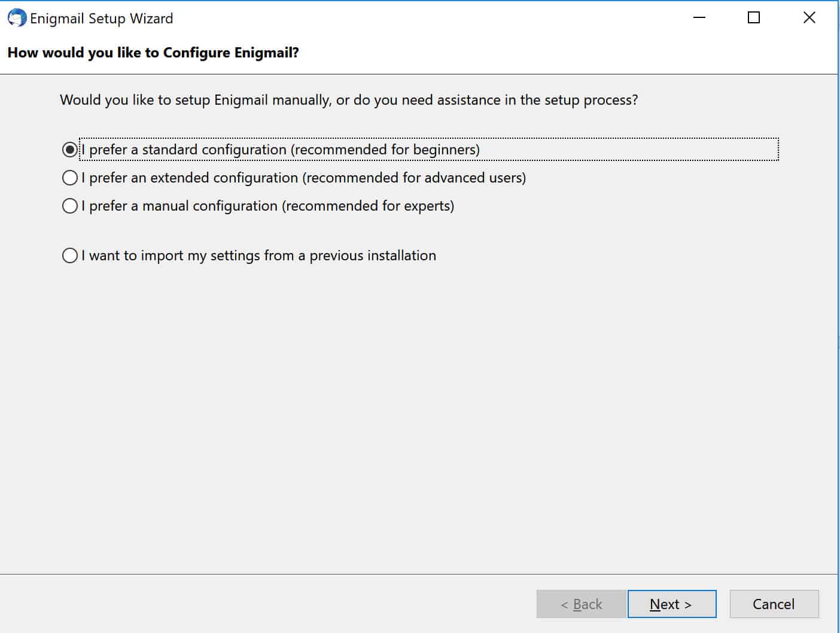Viewport: 840px width, 633px height.
Task: Minimize the Enigmail Setup Wizard window
Action: point(699,18)
